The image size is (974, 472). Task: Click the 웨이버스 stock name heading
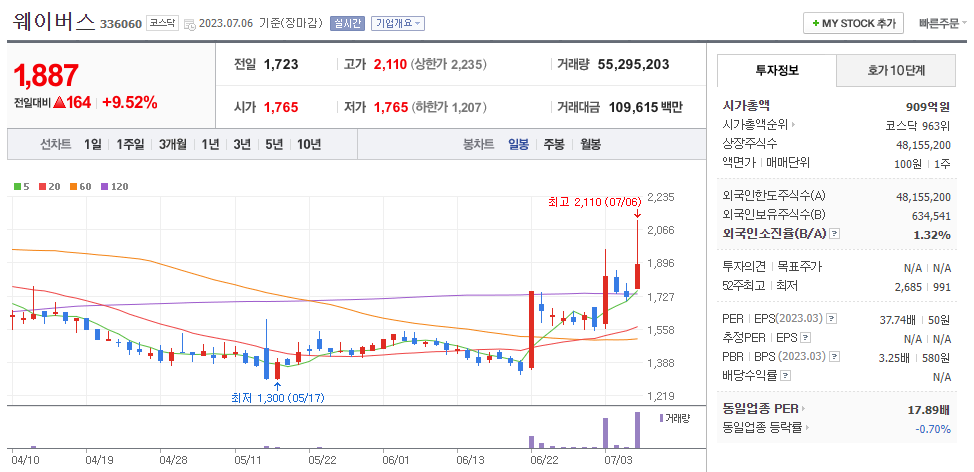pyautogui.click(x=54, y=22)
